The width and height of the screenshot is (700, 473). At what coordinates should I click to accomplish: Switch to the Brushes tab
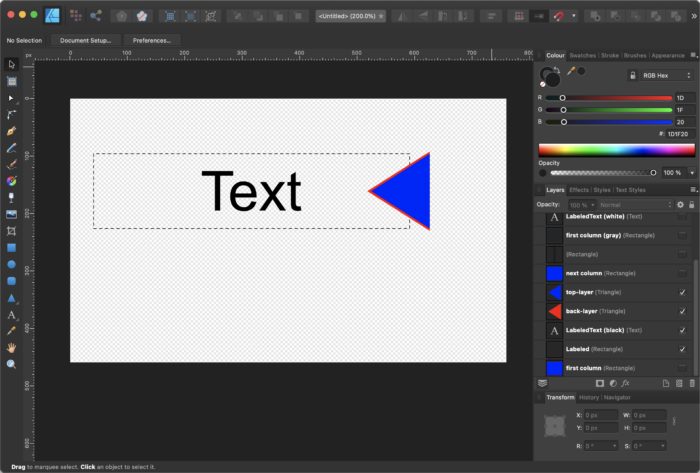point(635,56)
